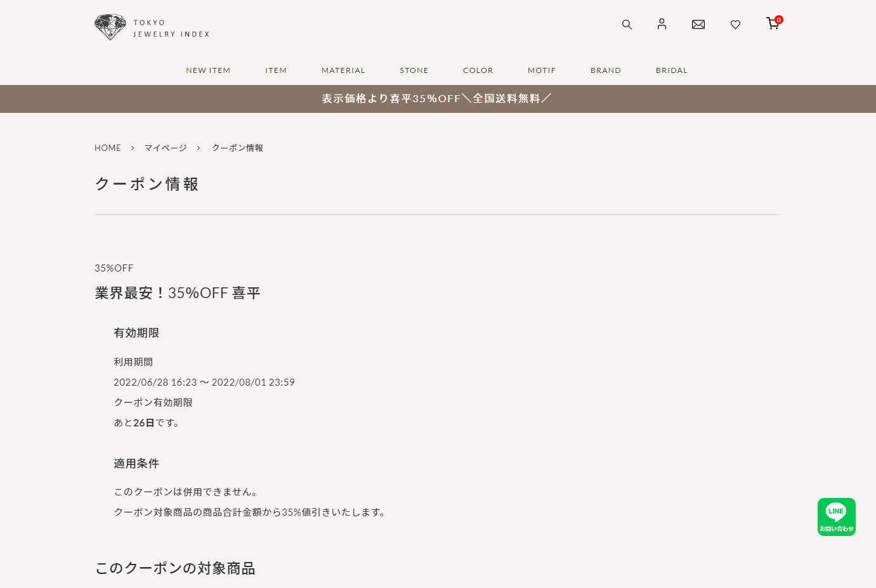Screen dimensions: 876x588
Task: Click the Tokyo Jewelry Index diamond logo
Action: pyautogui.click(x=110, y=27)
